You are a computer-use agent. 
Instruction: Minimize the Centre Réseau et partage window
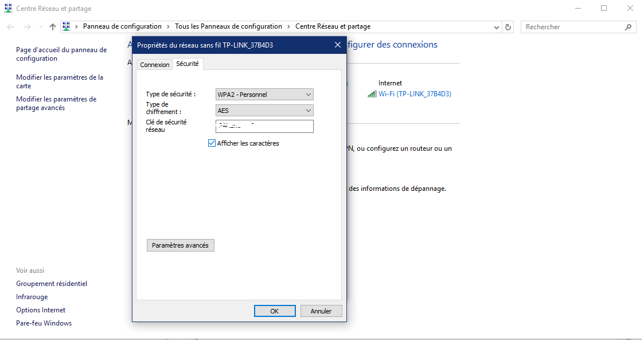click(578, 8)
